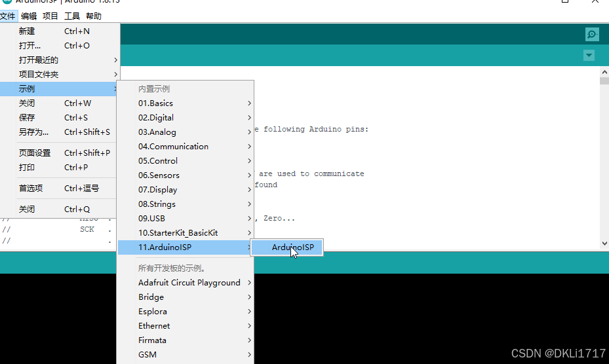Choose 新建 from the file menu

(x=59, y=31)
